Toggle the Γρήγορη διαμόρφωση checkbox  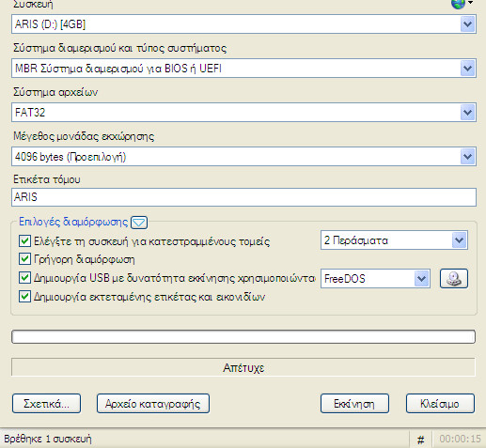point(24,259)
